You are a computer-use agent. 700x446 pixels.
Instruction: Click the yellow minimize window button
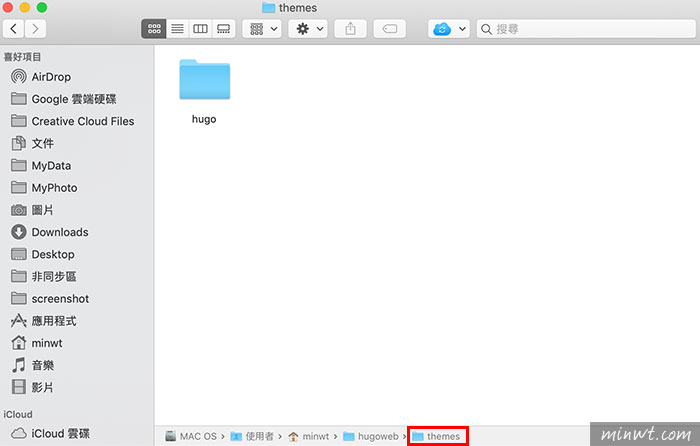point(25,8)
